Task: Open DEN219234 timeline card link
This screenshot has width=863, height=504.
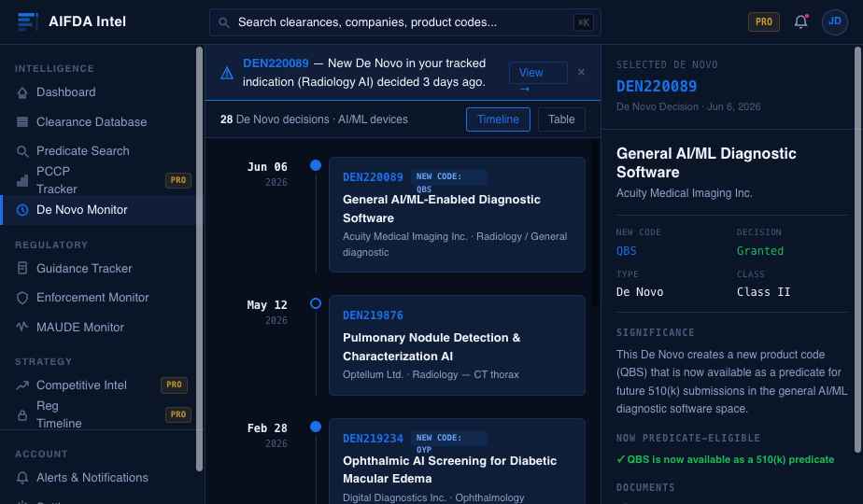Action: tap(373, 439)
